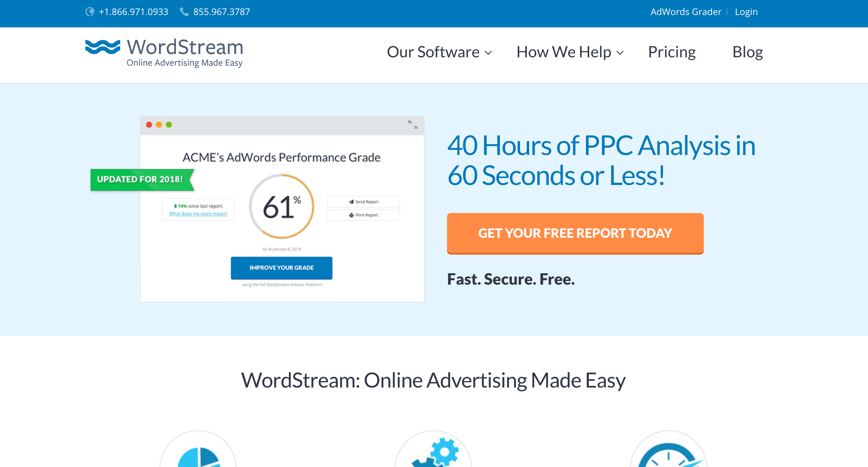Click GET YOUR FREE REPORT TODAY button

point(575,233)
